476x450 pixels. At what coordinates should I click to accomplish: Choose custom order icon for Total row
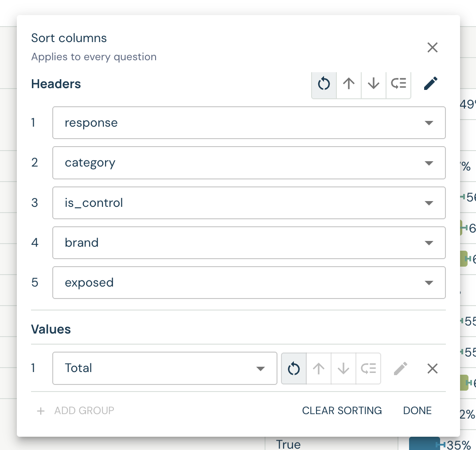368,369
